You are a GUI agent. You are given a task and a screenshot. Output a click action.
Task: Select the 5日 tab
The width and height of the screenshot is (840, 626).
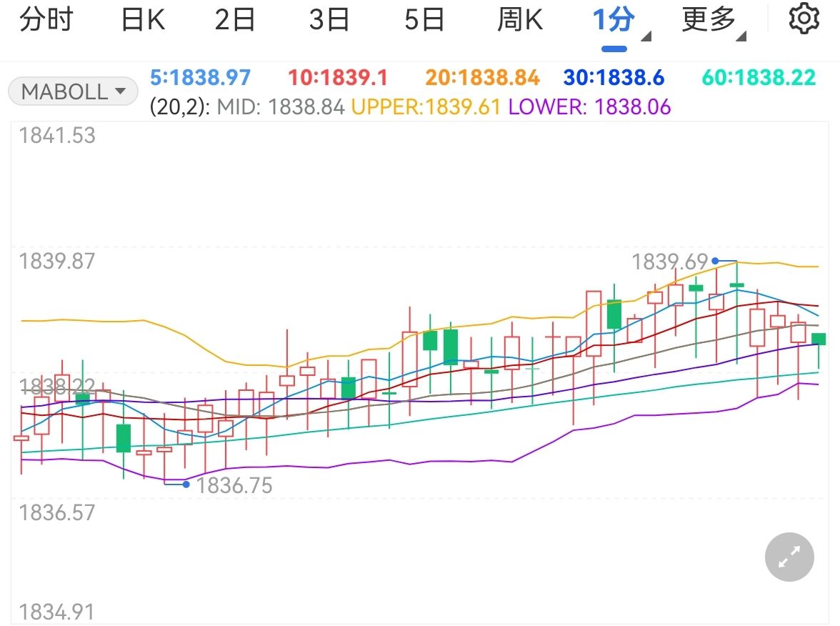point(424,20)
